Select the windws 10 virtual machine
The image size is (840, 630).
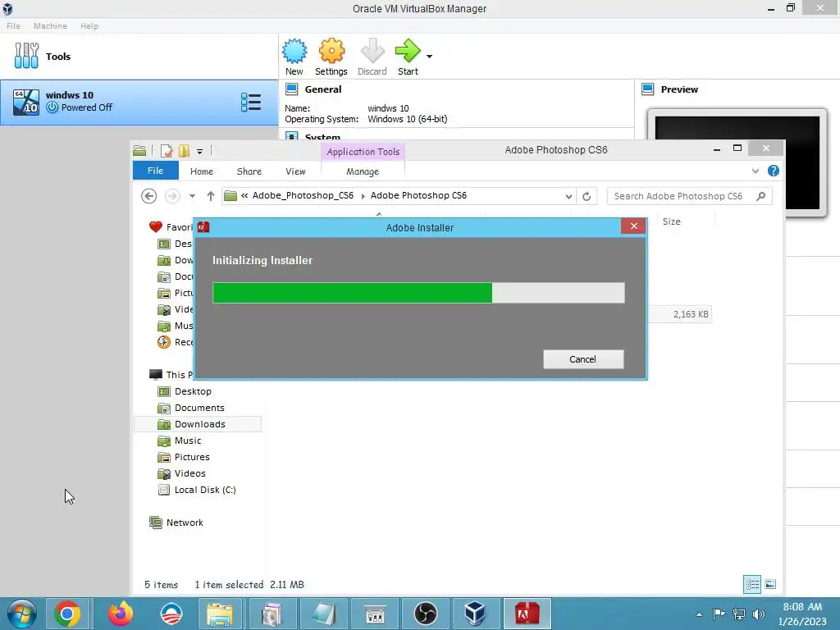(139, 102)
